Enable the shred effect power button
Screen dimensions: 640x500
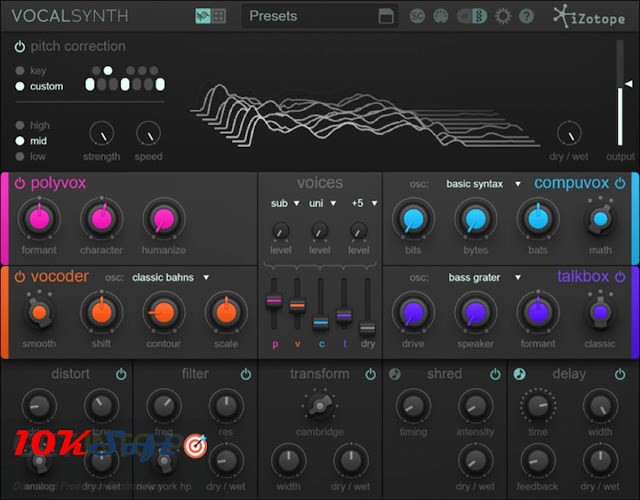pyautogui.click(x=495, y=374)
